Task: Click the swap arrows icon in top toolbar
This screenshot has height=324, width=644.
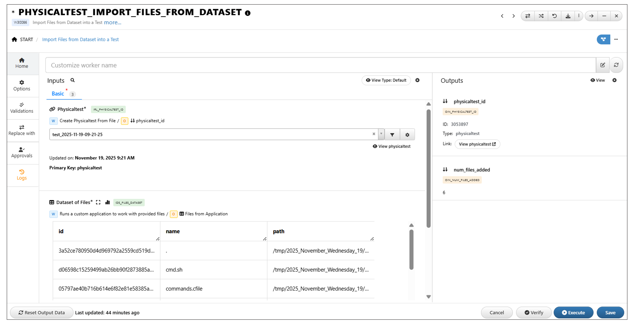Action: tap(527, 16)
